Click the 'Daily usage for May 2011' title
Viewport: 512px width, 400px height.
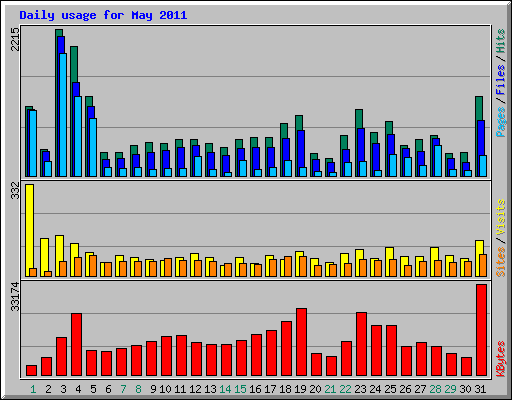pos(103,15)
